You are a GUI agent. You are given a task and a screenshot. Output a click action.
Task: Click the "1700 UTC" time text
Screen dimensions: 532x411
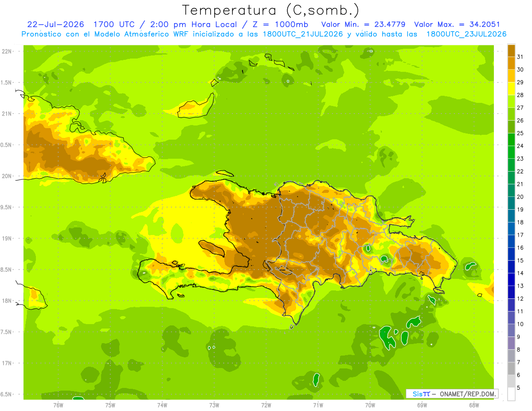click(114, 24)
